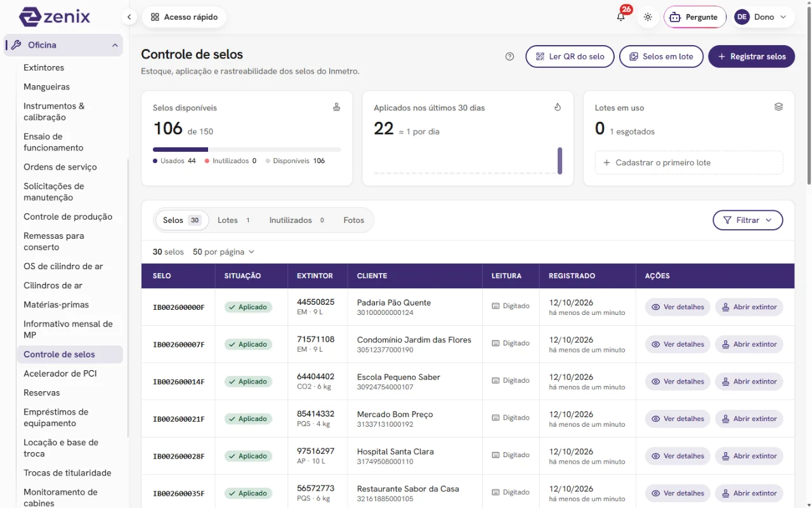The width and height of the screenshot is (812, 508).
Task: Open the help question-mark icon
Action: coord(509,57)
